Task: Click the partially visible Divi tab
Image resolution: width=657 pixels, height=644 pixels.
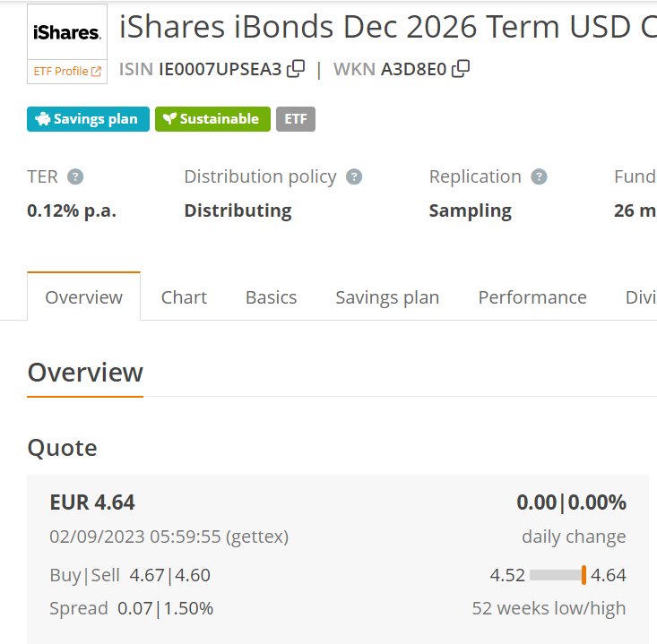Action: pos(641,297)
